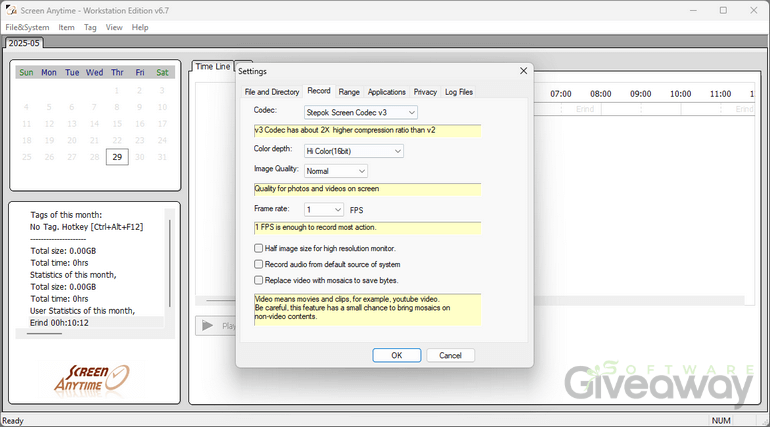Click 'Quality for photos and videos on screen' note
This screenshot has width=770, height=427.
(367, 189)
